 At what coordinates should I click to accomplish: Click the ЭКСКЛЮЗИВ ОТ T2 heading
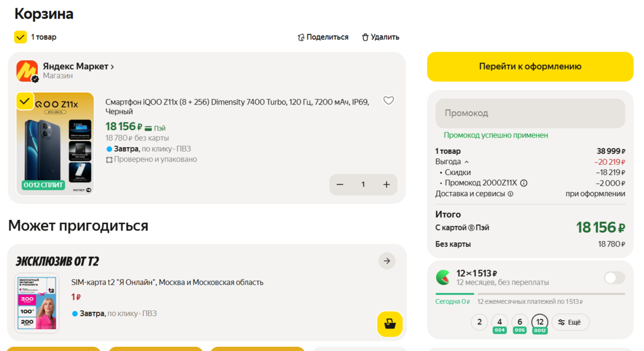57,261
